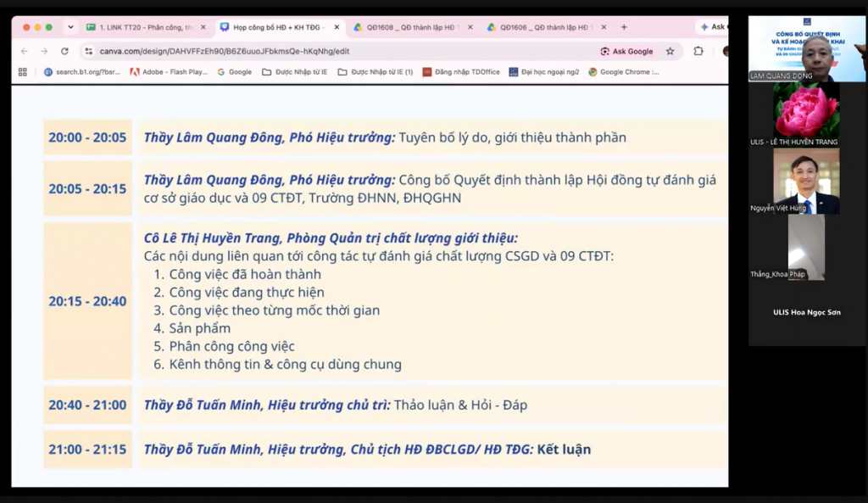Screen dimensions: 868x503
Task: Open the Được Nhập từ IE (1) folder
Action: pyautogui.click(x=376, y=72)
